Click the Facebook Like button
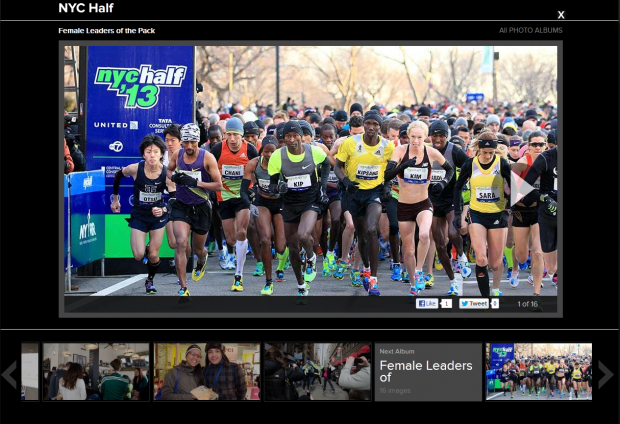Image resolution: width=620 pixels, height=424 pixels. point(427,303)
